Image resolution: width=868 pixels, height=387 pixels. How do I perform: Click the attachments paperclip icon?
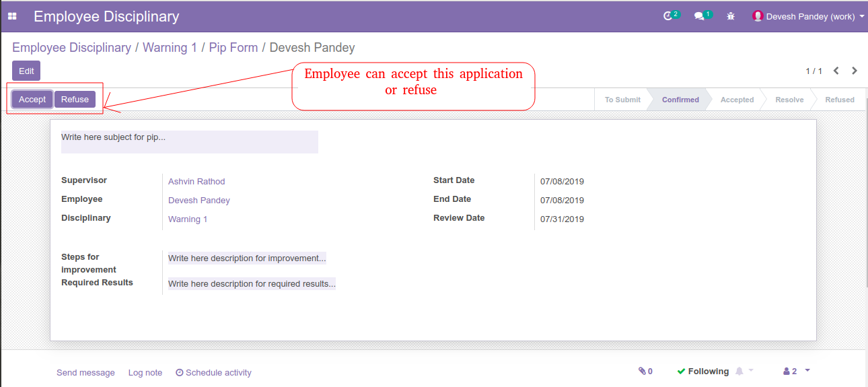tap(645, 372)
